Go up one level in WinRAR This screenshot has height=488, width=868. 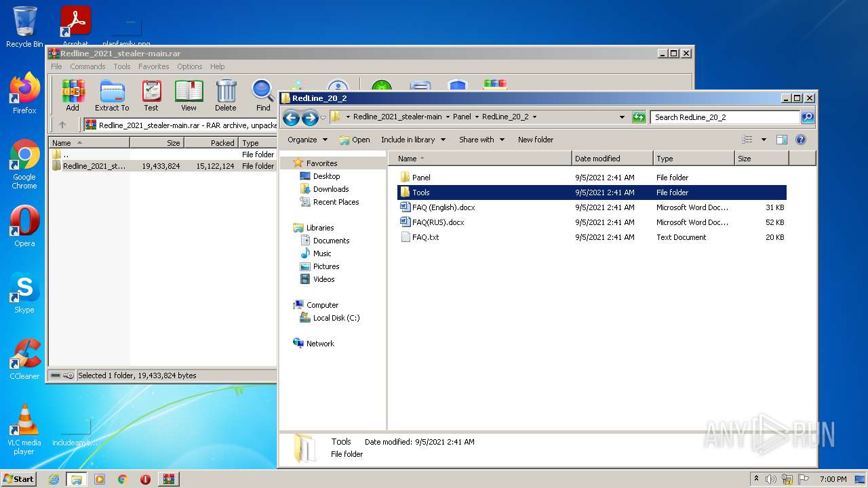pyautogui.click(x=62, y=125)
